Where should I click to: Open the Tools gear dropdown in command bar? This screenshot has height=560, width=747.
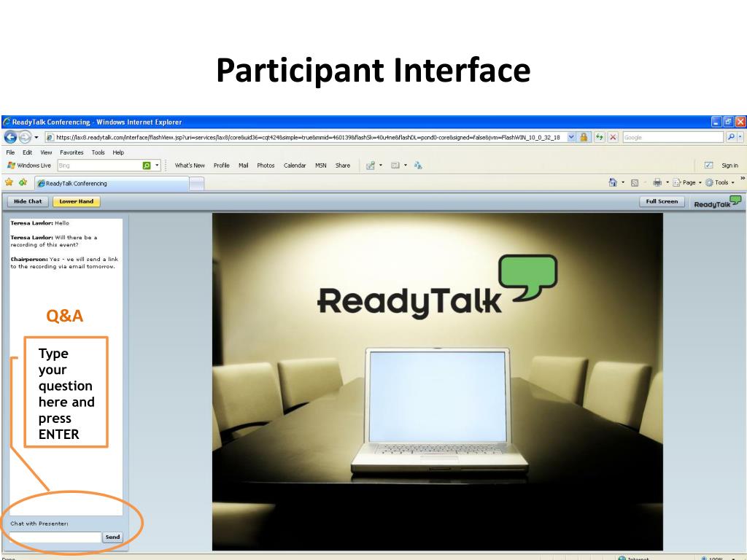[x=719, y=182]
